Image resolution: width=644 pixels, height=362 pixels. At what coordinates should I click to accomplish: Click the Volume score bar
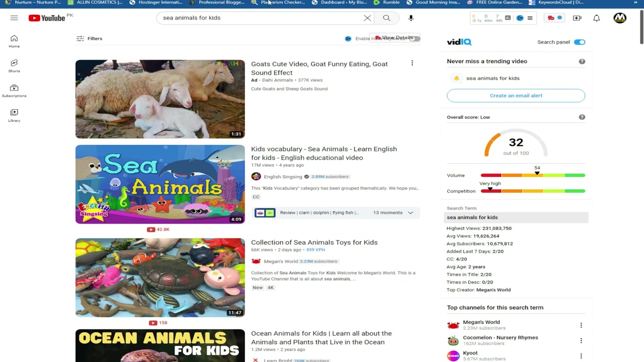coord(533,175)
